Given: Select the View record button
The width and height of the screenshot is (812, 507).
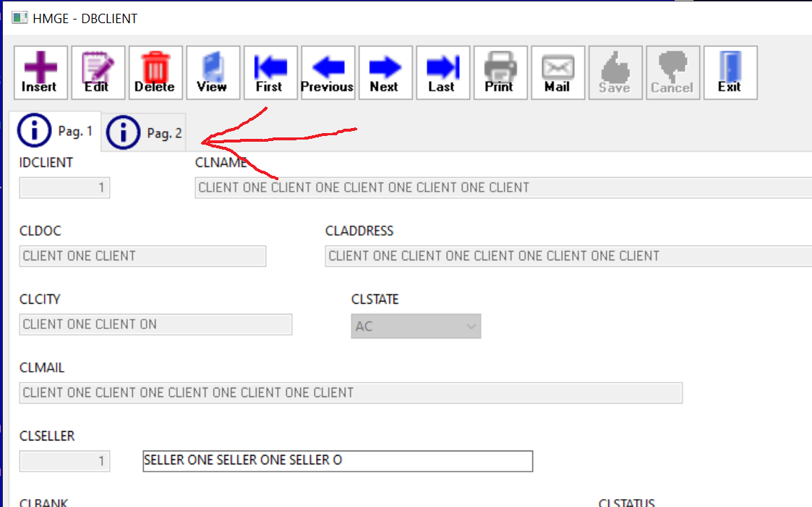Looking at the screenshot, I should tap(213, 72).
